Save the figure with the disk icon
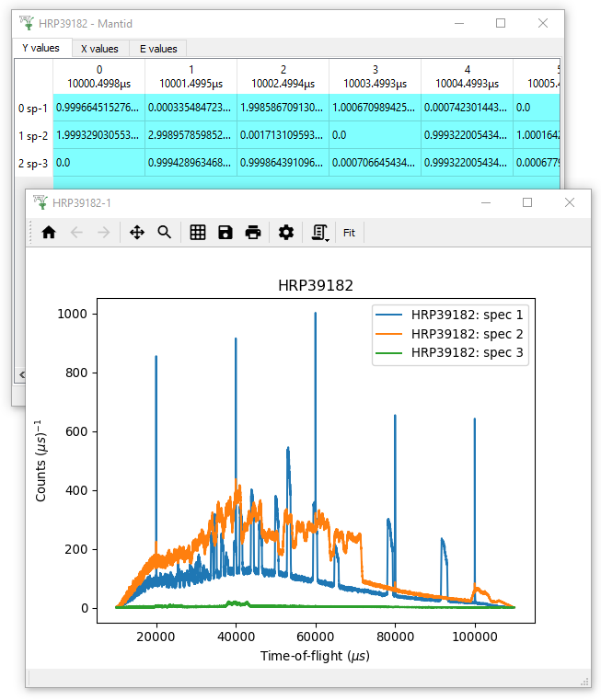The height and width of the screenshot is (700, 601). tap(225, 233)
